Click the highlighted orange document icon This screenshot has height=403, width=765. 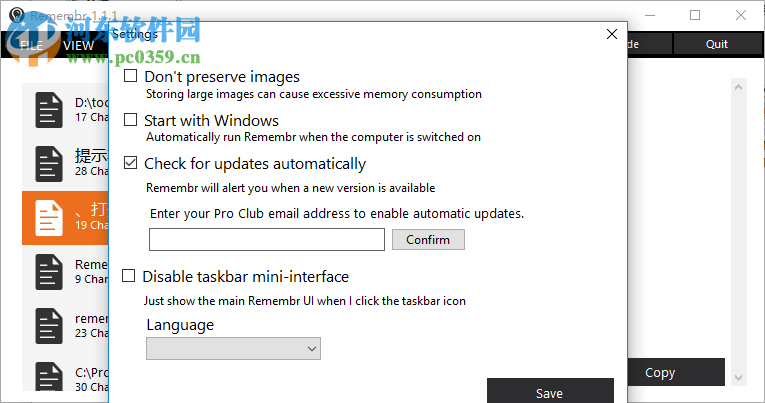tap(49, 217)
